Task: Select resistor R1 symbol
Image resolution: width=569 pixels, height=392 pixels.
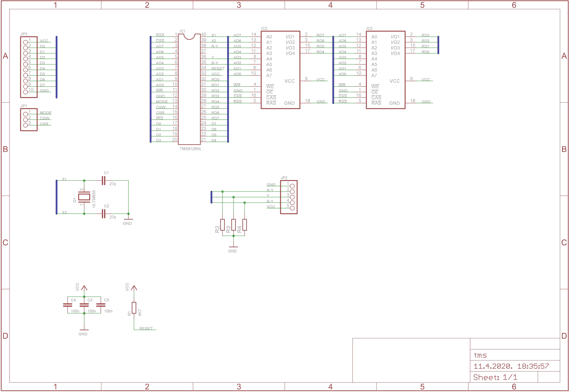Action: pos(134,308)
